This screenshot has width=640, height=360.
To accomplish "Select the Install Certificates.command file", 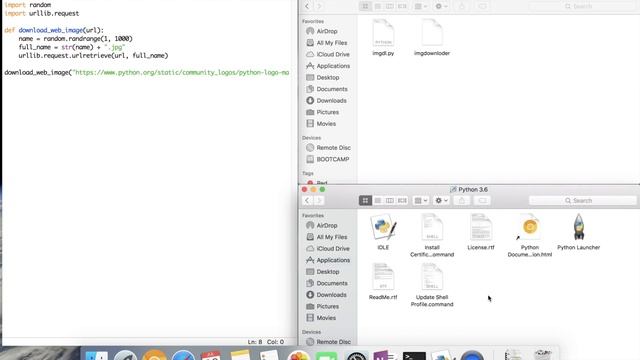I will coord(432,227).
